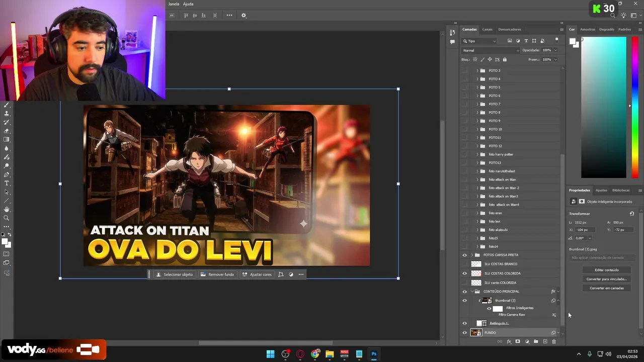The width and height of the screenshot is (644, 362).
Task: Click the Converter em camadas button
Action: 607,288
